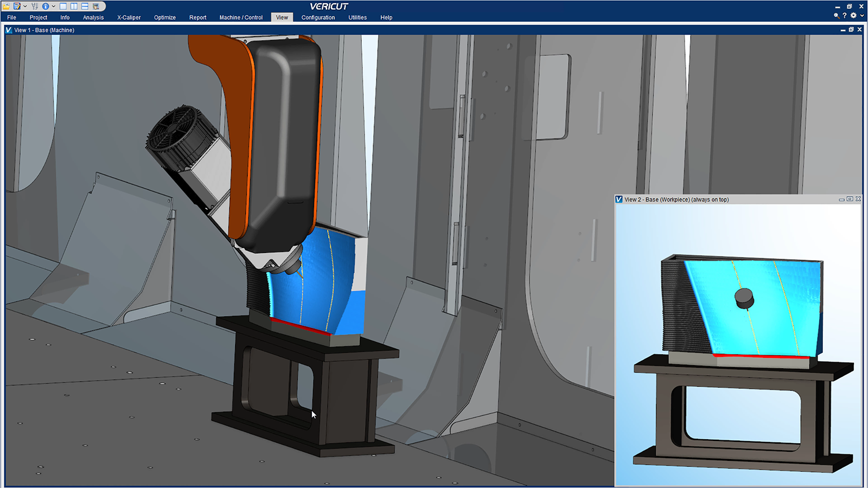Expand the chevron next to settings gear

(x=862, y=16)
